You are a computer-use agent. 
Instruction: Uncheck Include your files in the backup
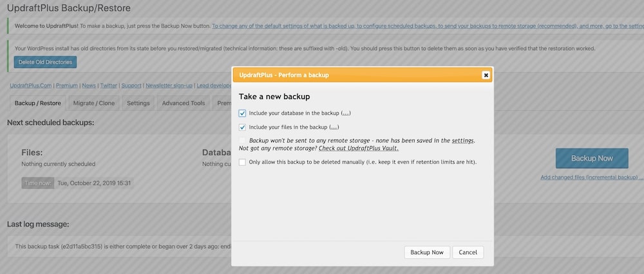[x=242, y=127]
